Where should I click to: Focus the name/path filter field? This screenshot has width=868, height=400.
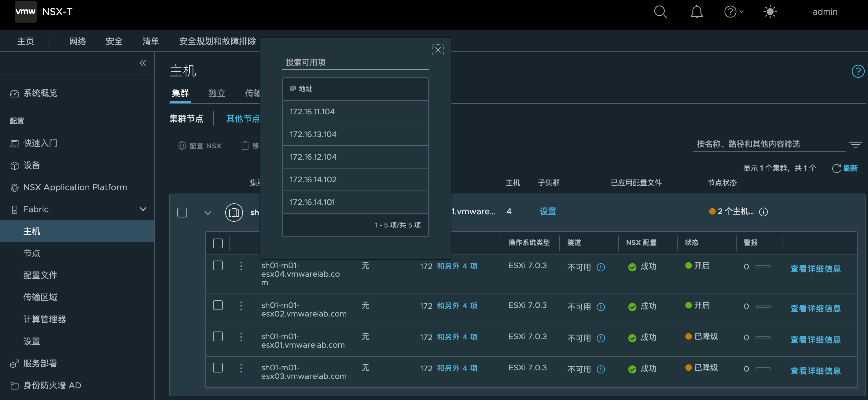pos(769,144)
